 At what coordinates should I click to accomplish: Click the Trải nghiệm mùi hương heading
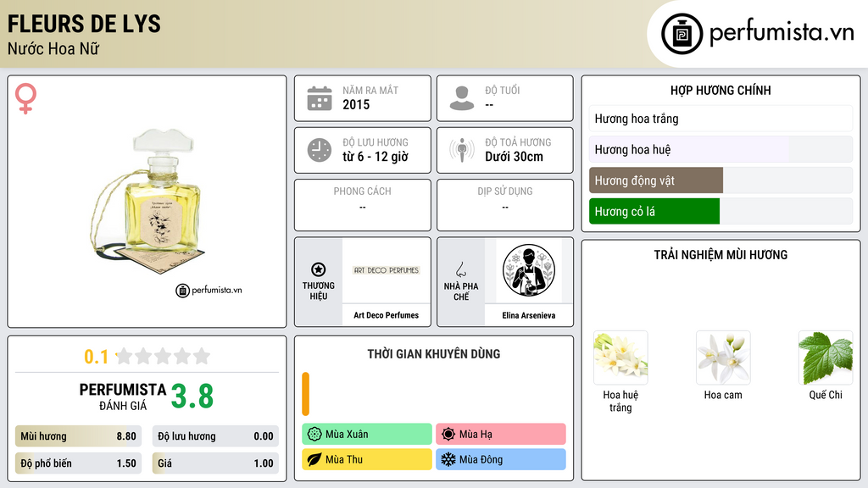tap(721, 254)
